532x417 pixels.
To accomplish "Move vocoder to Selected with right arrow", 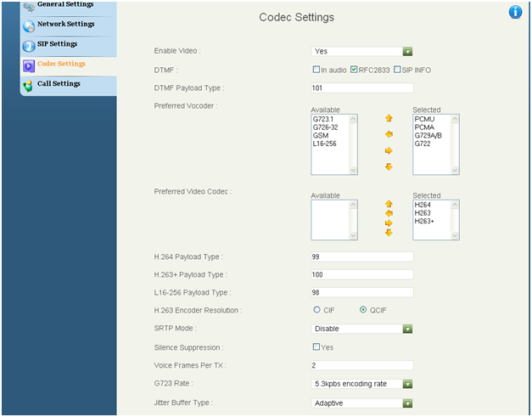I will pos(389,150).
